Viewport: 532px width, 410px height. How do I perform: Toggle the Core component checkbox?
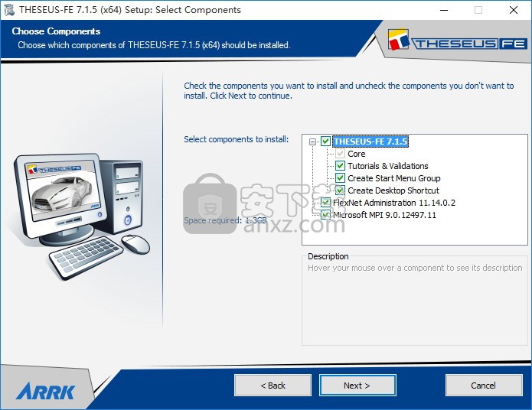pyautogui.click(x=340, y=154)
